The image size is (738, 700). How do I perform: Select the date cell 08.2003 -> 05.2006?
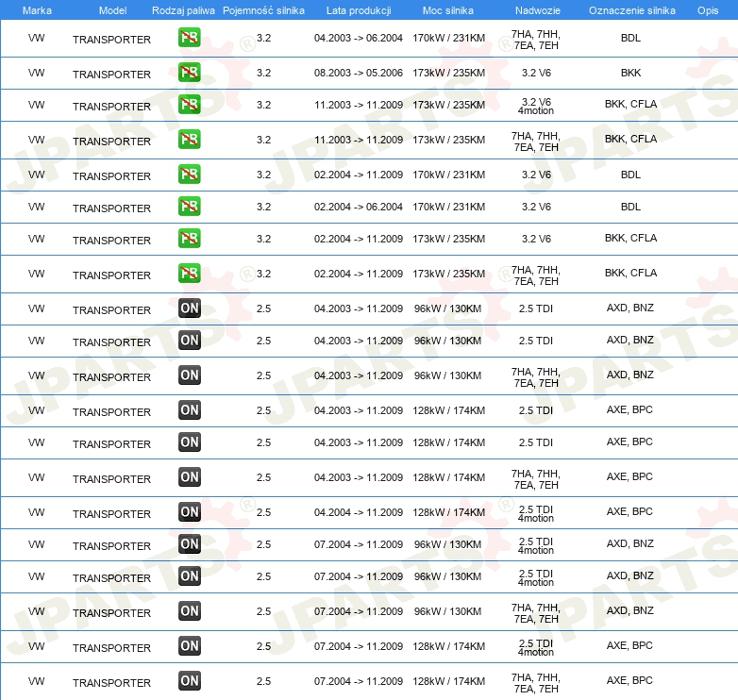click(359, 73)
